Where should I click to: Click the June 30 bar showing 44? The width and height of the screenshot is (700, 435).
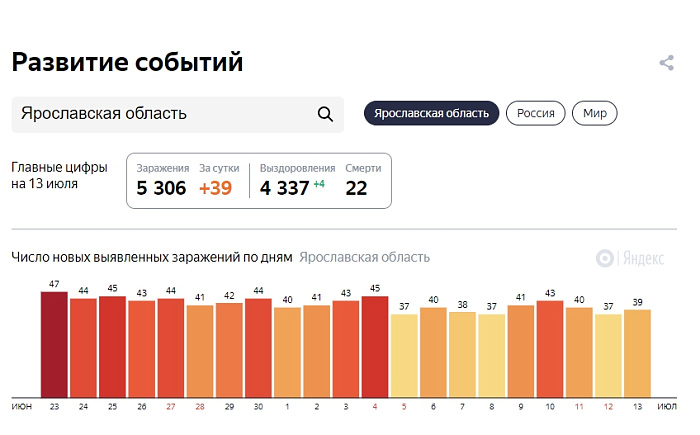[258, 348]
